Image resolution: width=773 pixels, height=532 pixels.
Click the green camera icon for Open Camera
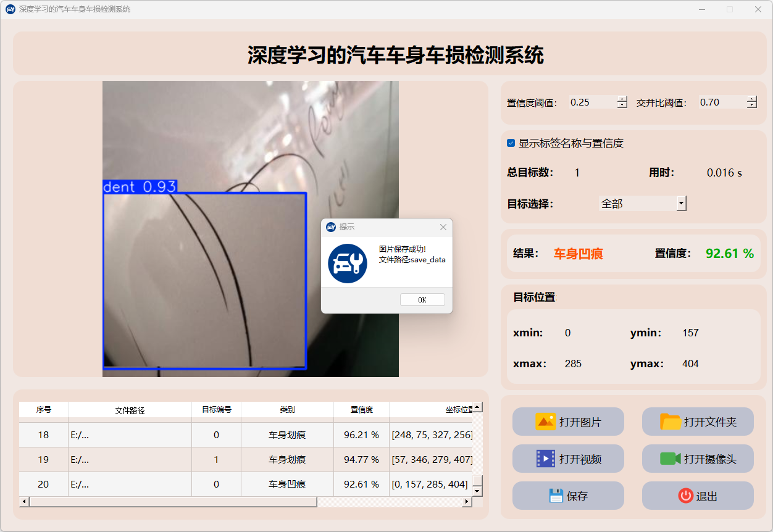coord(670,459)
